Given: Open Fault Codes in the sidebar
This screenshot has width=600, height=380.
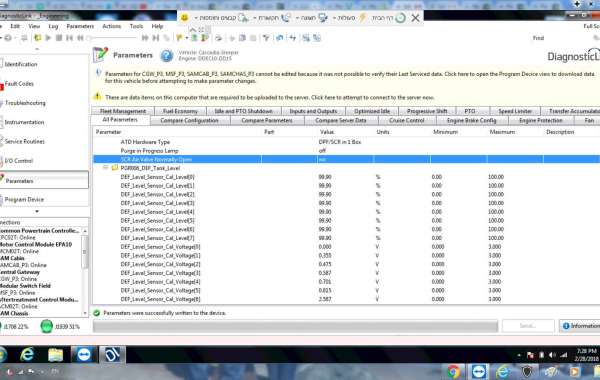Looking at the screenshot, I should 19,83.
